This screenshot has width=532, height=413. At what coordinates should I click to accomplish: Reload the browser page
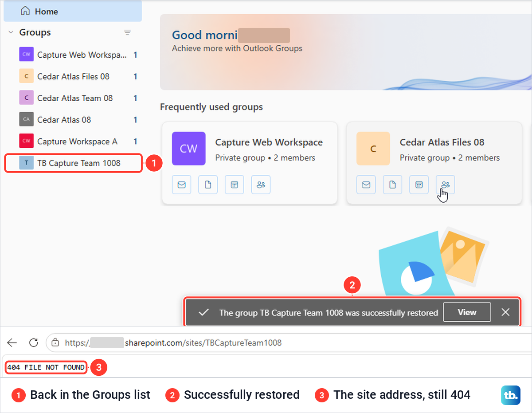[x=33, y=342]
